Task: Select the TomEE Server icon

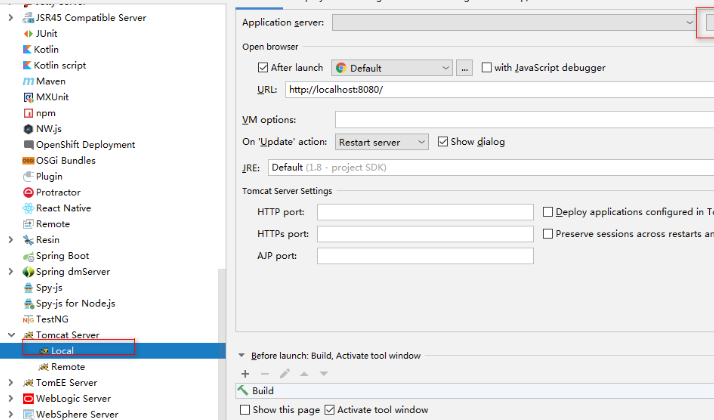Action: tap(28, 383)
